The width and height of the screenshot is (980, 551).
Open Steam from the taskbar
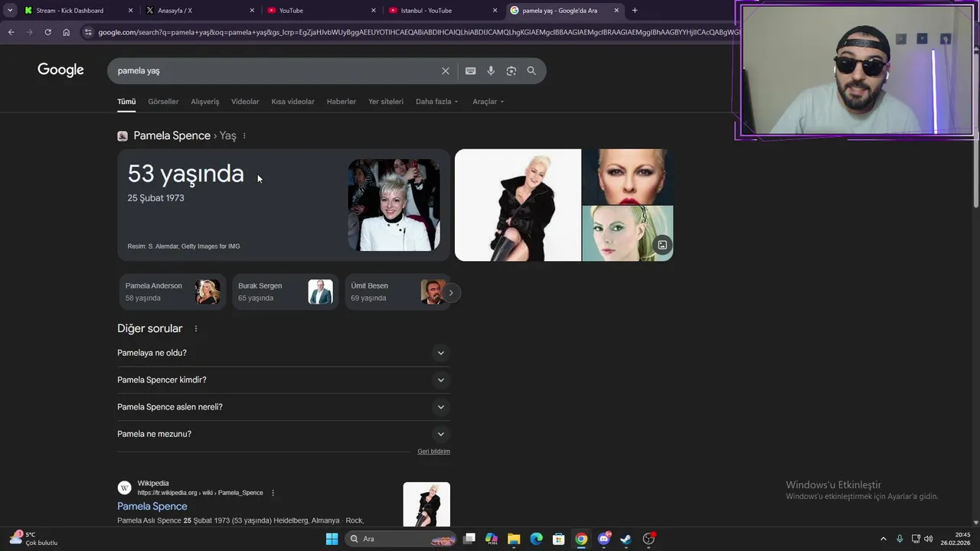point(626,539)
